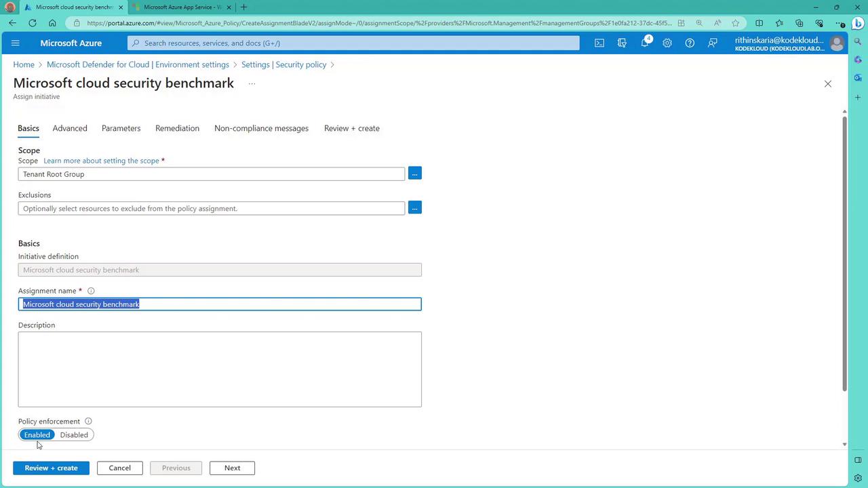The image size is (868, 488).
Task: Set Policy enforcement to Enabled
Action: [x=37, y=434]
